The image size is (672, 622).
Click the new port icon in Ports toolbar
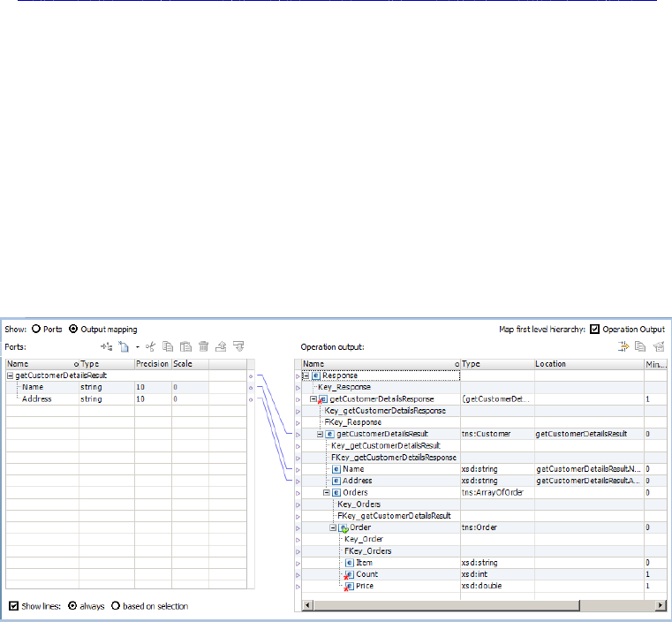click(124, 346)
